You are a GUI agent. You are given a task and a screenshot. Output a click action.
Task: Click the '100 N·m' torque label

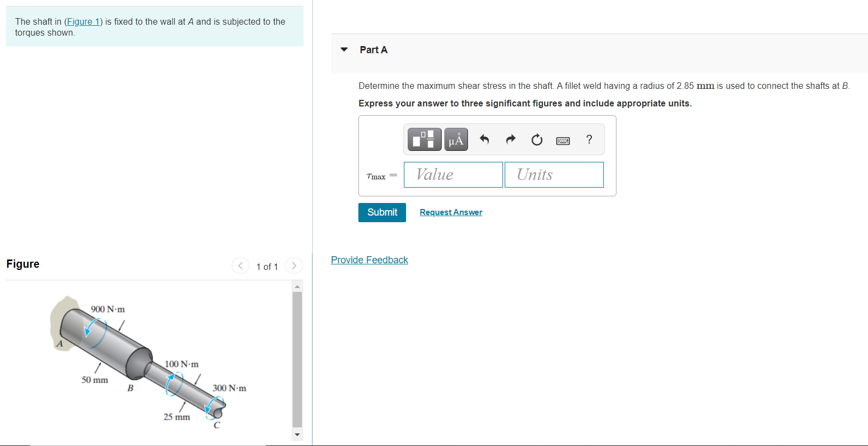pos(182,364)
